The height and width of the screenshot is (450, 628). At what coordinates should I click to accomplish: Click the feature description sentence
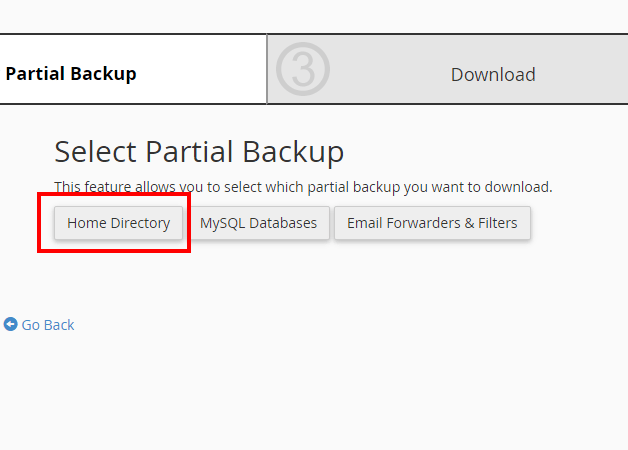(x=303, y=187)
